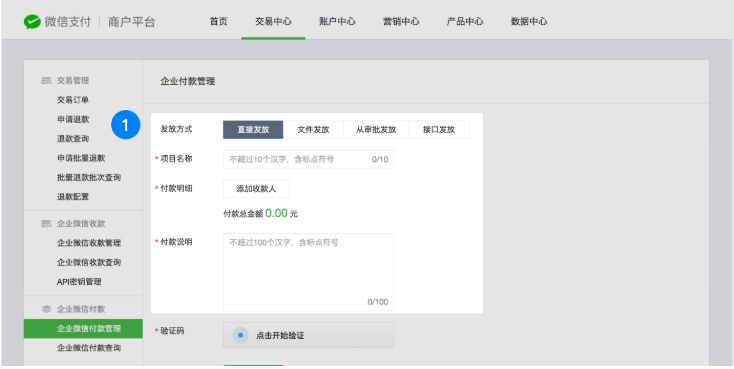The height and width of the screenshot is (369, 734).
Task: Open API密钥管理 page
Action: click(x=79, y=282)
